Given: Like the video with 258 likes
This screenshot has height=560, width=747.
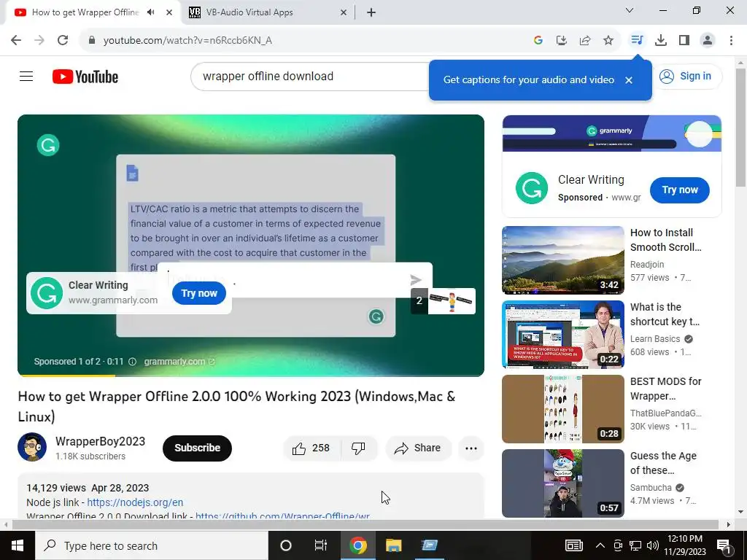Looking at the screenshot, I should click(x=311, y=448).
